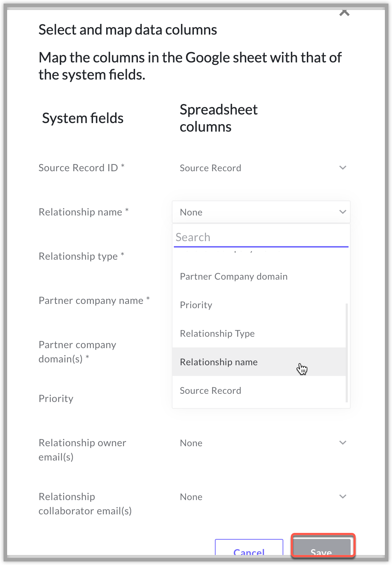Focus the dropdown Search field
Screen dimensions: 392x565
261,237
